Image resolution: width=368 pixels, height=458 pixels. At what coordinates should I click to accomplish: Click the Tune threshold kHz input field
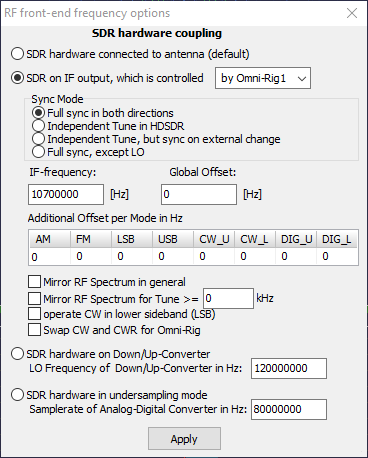coord(228,298)
